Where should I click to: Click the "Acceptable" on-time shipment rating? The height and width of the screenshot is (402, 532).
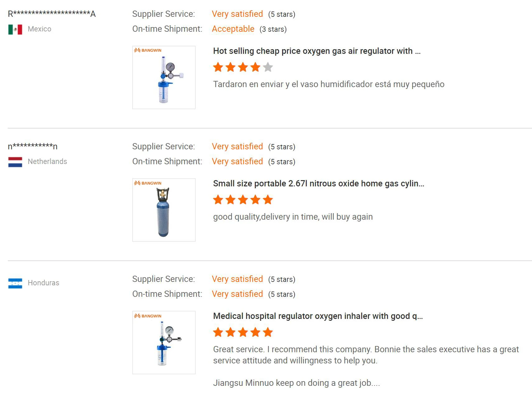pyautogui.click(x=233, y=29)
